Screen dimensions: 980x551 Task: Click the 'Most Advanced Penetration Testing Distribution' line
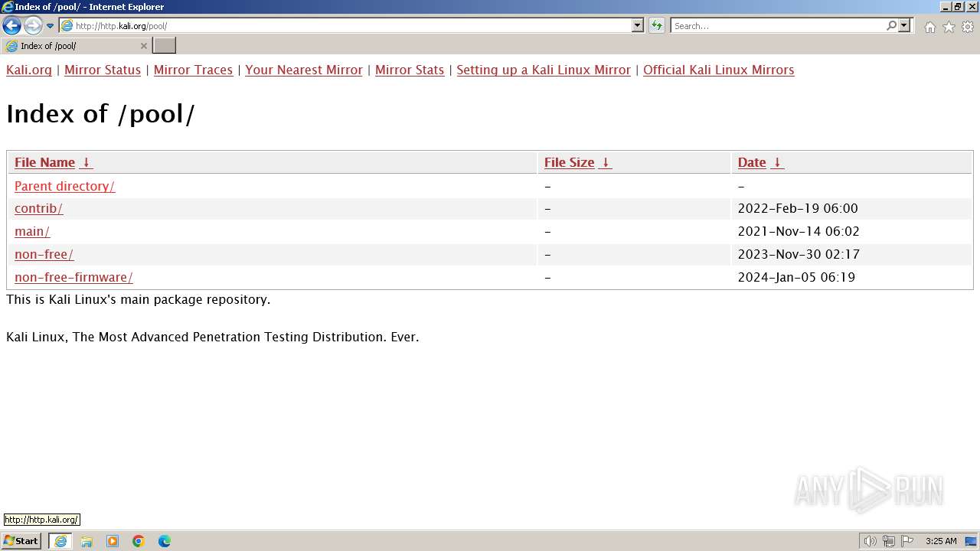pos(213,337)
